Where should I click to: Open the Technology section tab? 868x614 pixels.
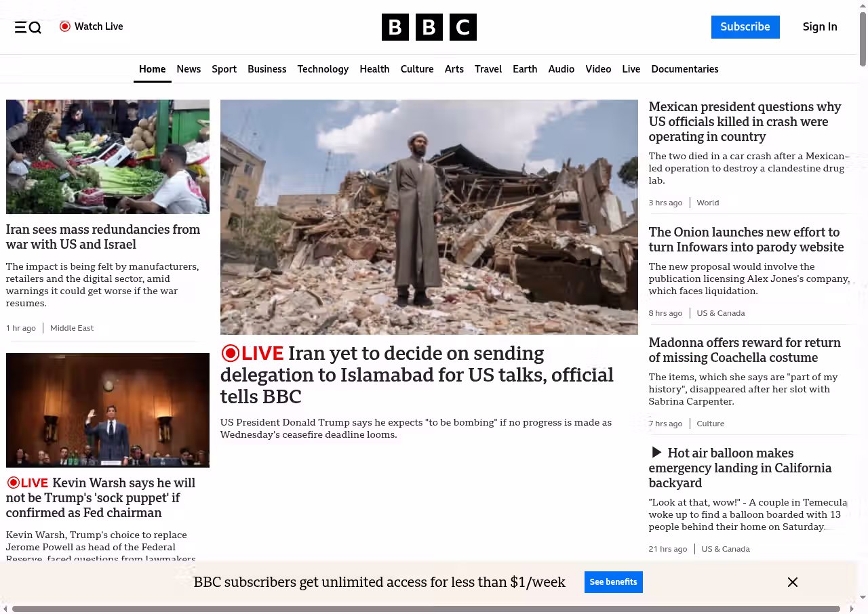[x=323, y=69]
